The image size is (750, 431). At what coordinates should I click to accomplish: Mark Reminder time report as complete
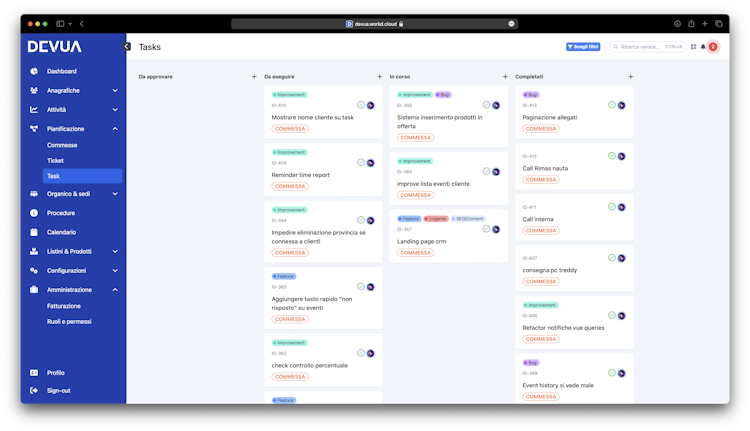pos(361,163)
